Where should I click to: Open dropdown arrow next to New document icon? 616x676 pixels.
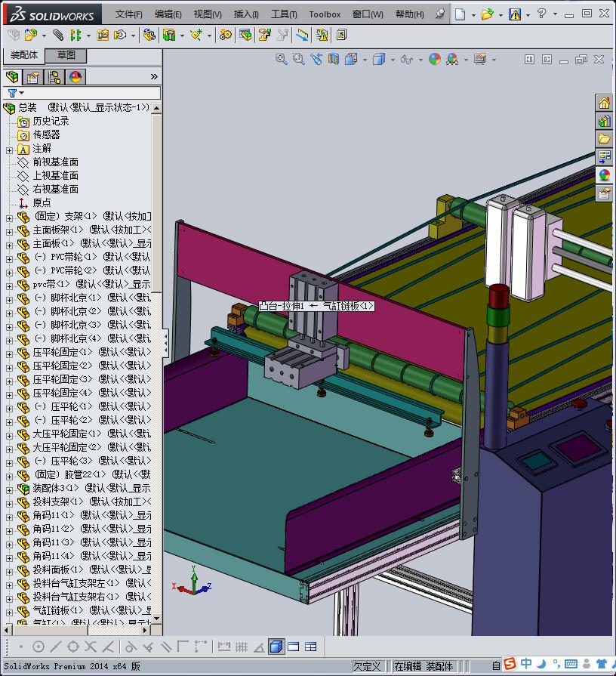pyautogui.click(x=473, y=15)
